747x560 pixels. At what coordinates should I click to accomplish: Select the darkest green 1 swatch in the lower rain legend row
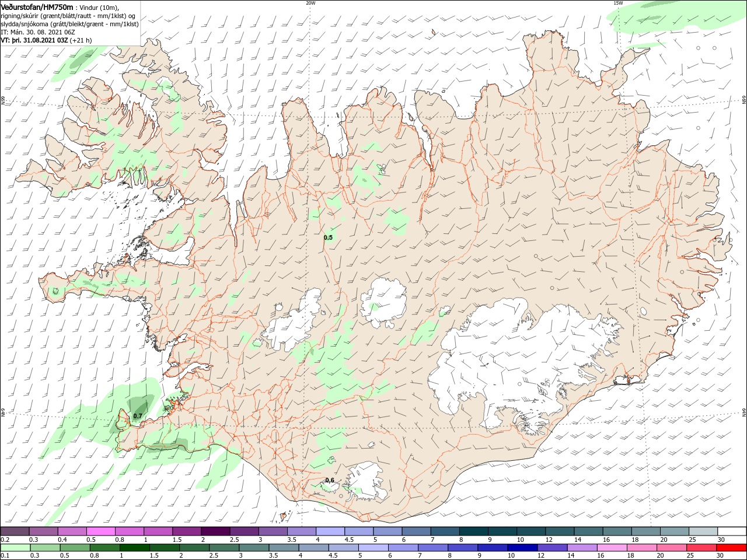tap(134, 548)
